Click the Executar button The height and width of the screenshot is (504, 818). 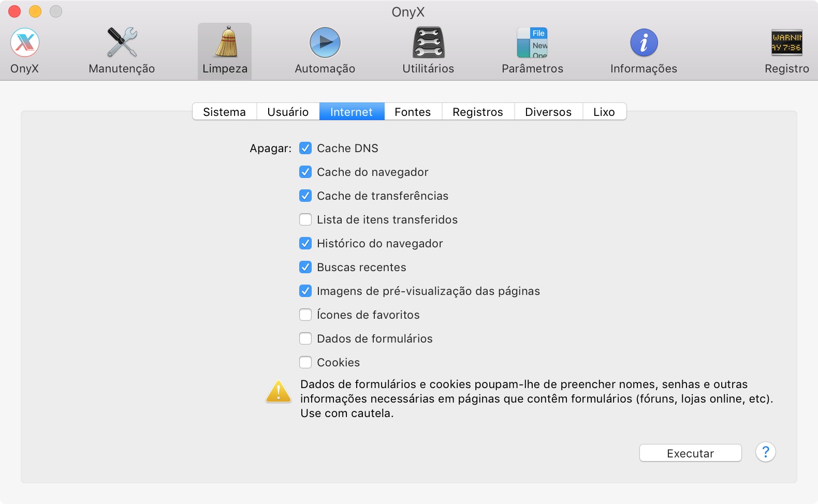[x=690, y=453]
